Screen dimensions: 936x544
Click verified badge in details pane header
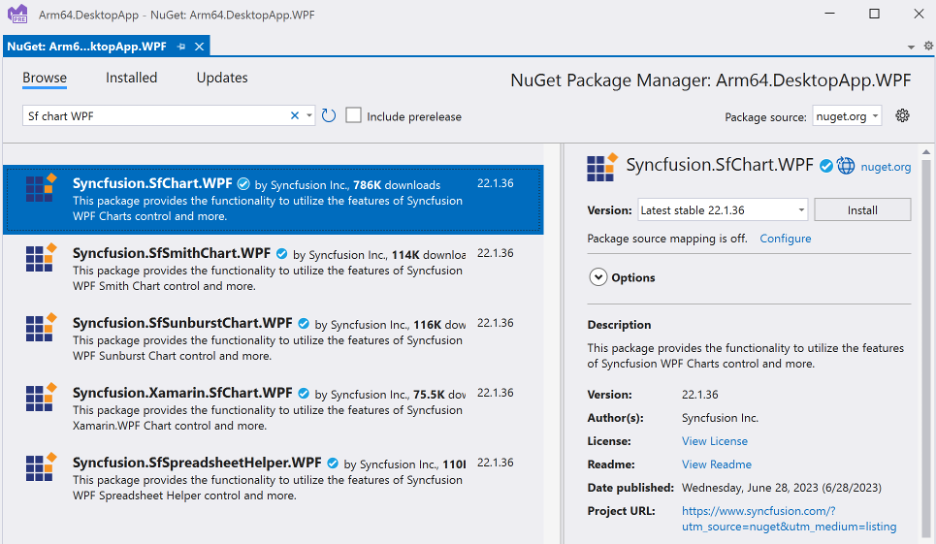826,166
